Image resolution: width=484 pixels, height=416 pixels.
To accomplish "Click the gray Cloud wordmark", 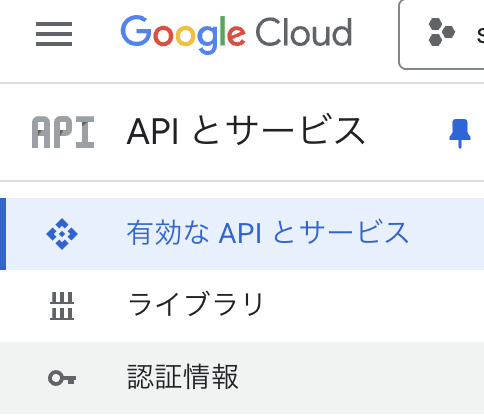I will click(x=304, y=33).
